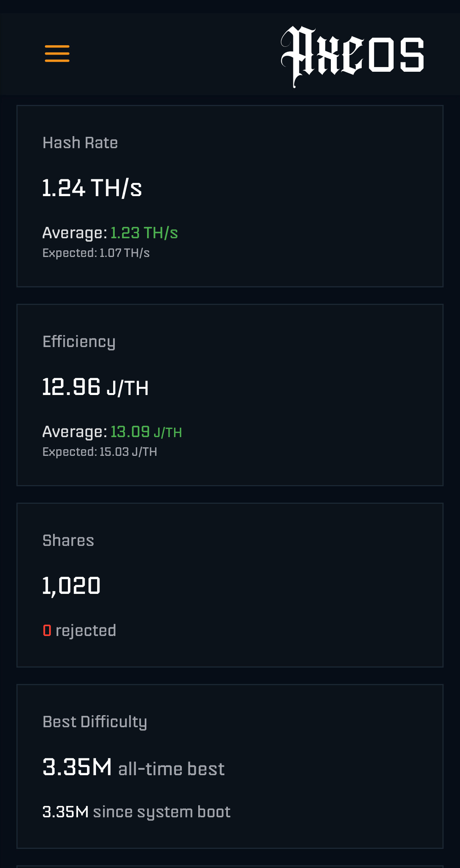Viewport: 460px width, 868px height.
Task: Click the Average label in Hash Rate card
Action: click(x=75, y=233)
